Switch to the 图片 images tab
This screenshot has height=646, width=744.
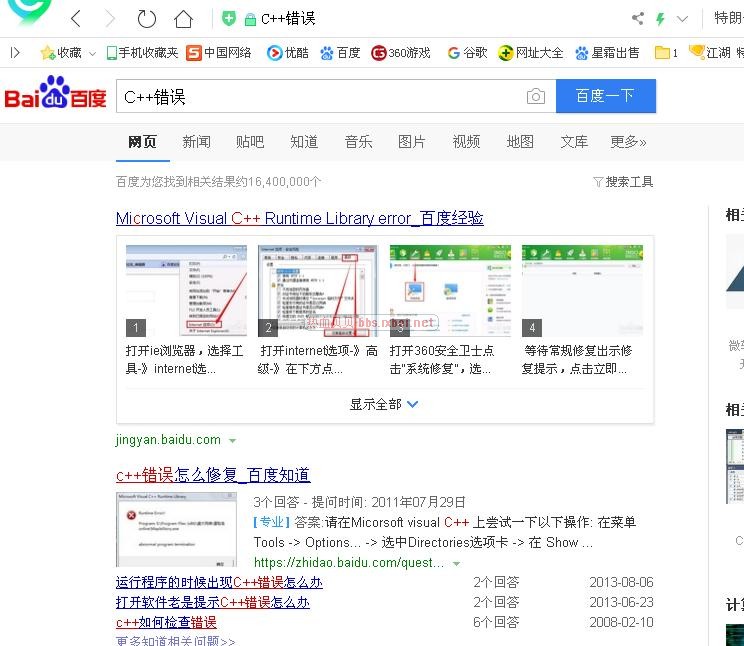coord(411,142)
